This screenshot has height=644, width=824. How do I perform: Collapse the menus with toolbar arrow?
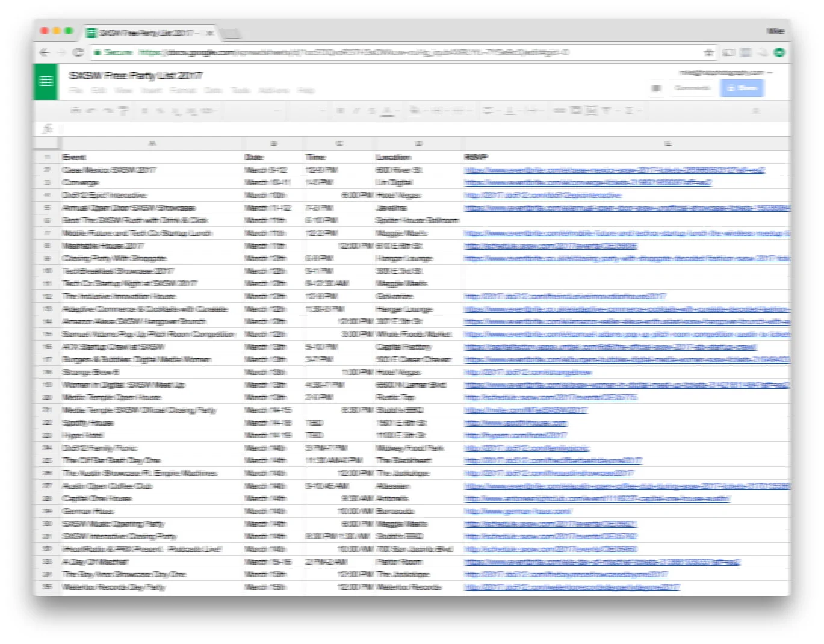click(756, 111)
